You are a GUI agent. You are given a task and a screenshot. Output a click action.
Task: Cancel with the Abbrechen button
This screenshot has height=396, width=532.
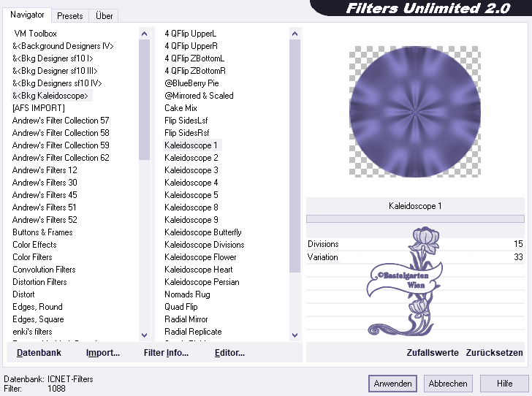pos(448,384)
